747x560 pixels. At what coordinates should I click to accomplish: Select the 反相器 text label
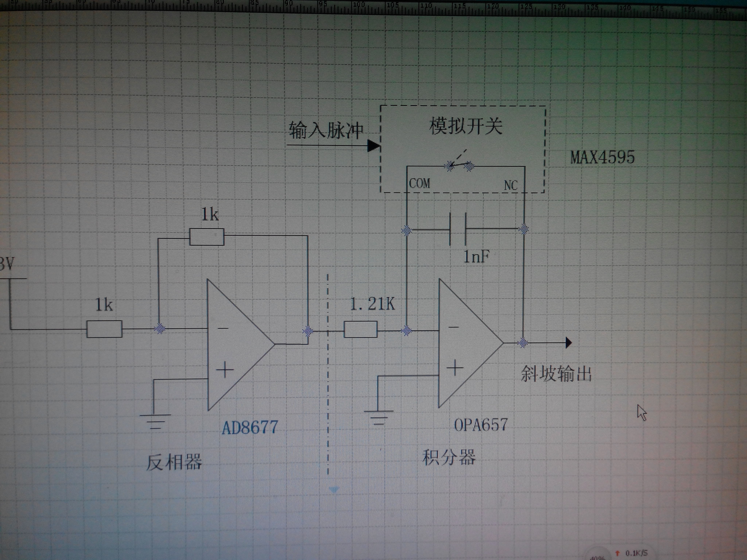[174, 462]
